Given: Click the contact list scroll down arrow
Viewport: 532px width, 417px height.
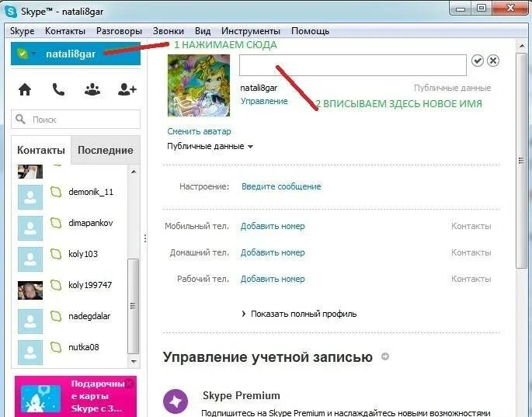Looking at the screenshot, I should 134,362.
